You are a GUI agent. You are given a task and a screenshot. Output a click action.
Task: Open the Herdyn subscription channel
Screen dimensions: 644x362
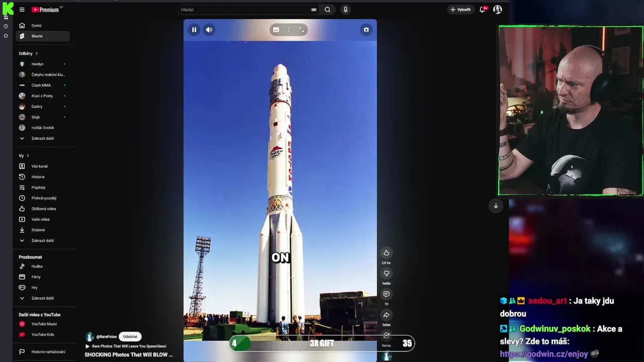pos(42,64)
